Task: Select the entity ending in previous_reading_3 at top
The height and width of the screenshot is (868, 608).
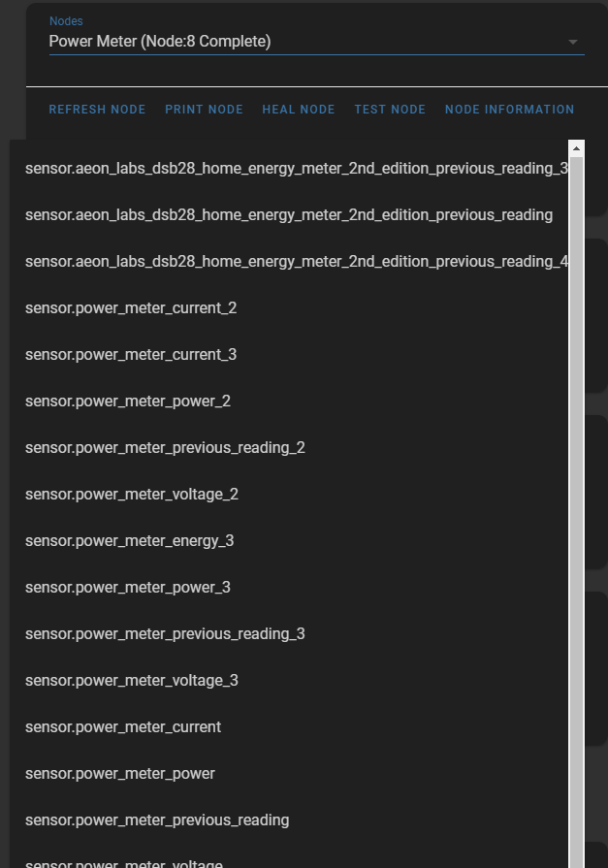Action: [296, 169]
